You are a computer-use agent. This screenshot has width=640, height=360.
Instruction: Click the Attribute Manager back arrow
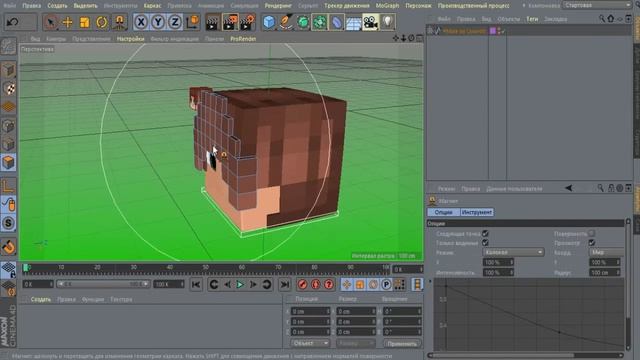coord(568,188)
